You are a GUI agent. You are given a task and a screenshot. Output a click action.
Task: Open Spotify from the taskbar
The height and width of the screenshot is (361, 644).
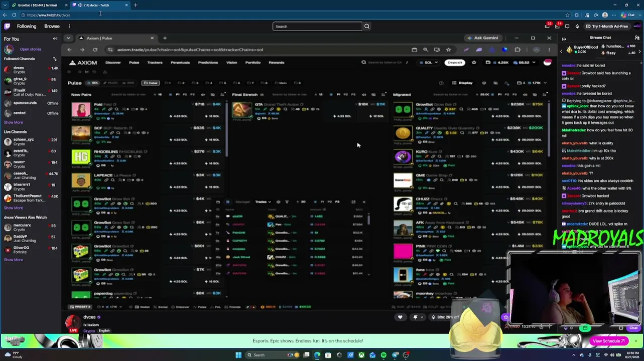point(383,355)
